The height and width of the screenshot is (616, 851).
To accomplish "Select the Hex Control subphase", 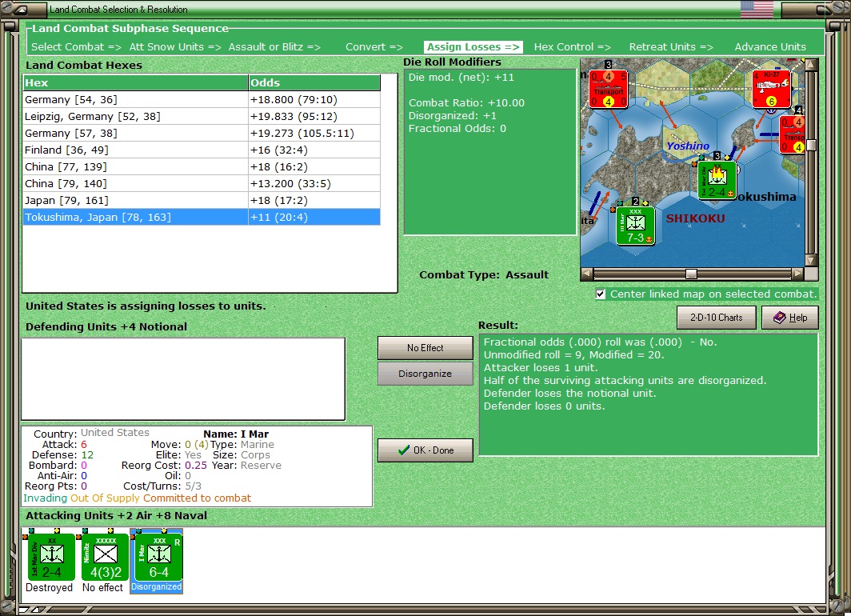I will click(572, 47).
